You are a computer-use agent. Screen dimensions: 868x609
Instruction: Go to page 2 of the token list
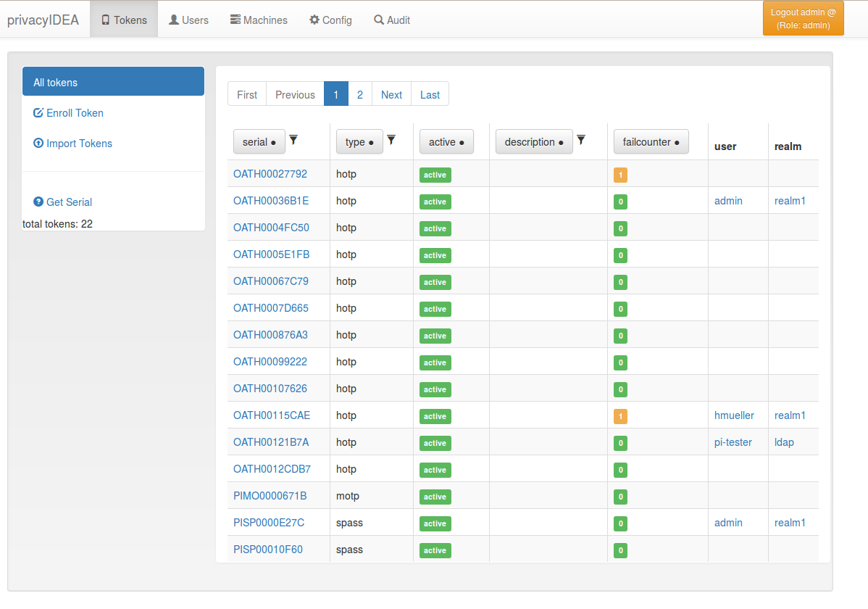[360, 94]
